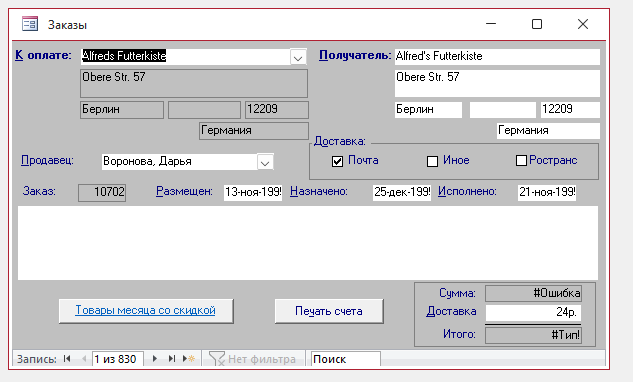Viewport: 633px width, 382px height.
Task: Click recipient address Obere Str. 57 field
Action: 497,83
